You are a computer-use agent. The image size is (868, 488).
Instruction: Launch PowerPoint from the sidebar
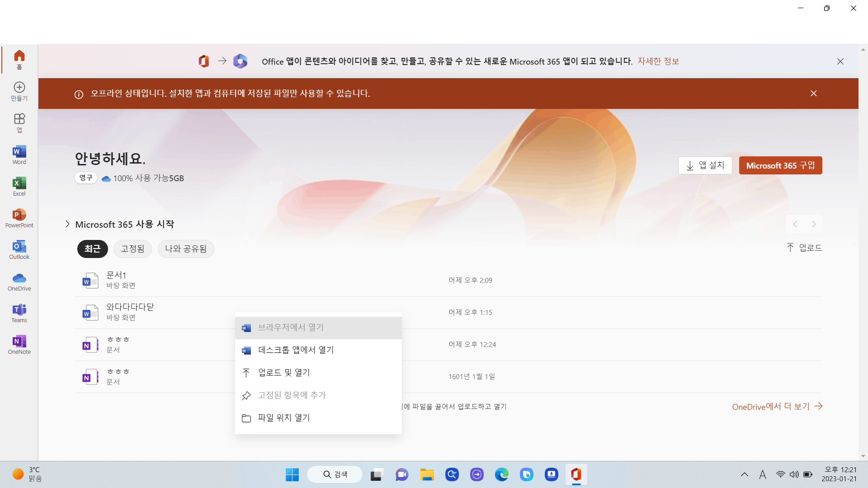coord(19,218)
